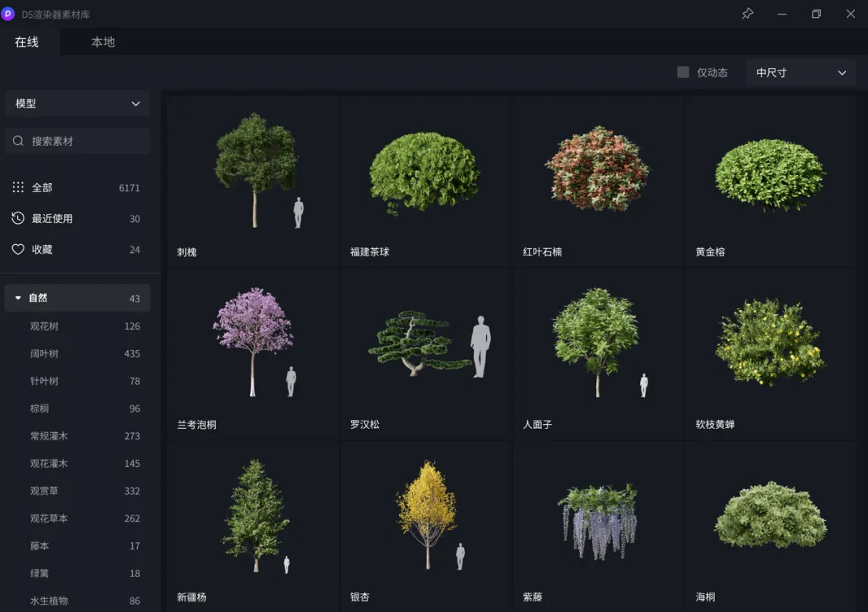Image resolution: width=868 pixels, height=612 pixels.
Task: Open the 中尺寸 size dropdown
Action: [x=800, y=72]
